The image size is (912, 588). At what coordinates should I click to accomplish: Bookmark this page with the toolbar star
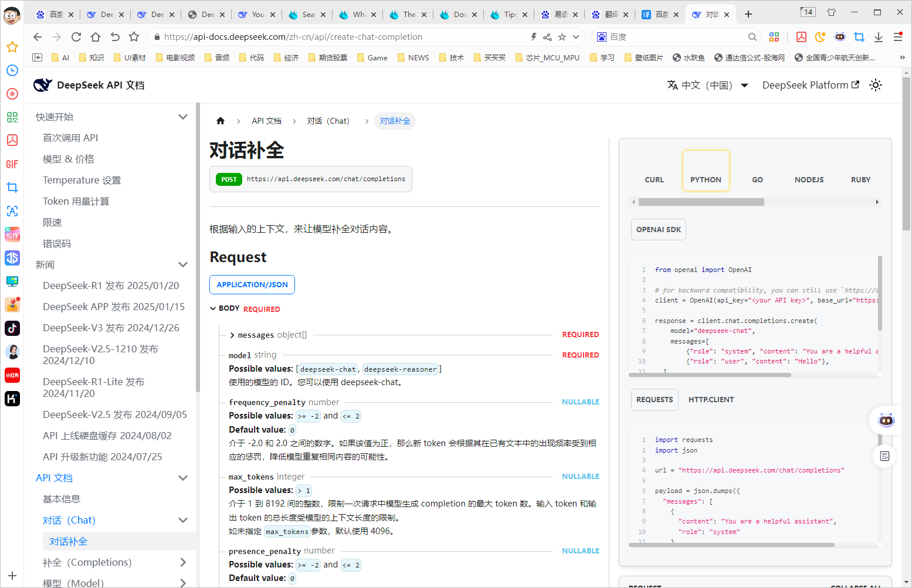click(134, 37)
